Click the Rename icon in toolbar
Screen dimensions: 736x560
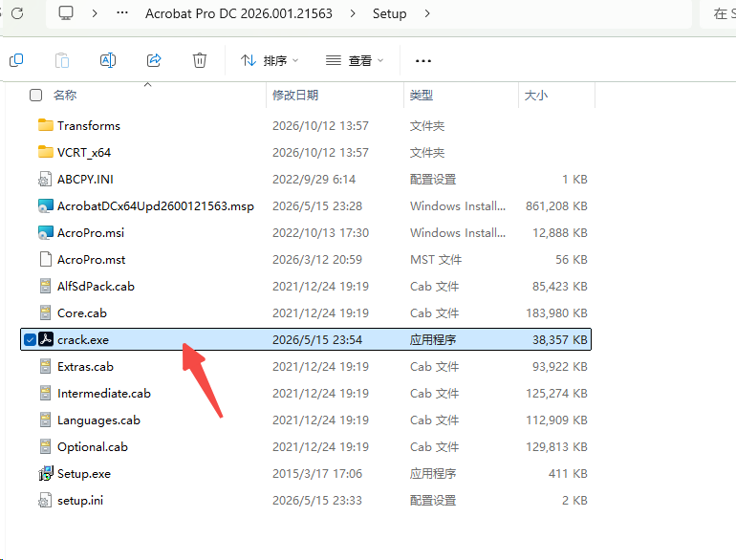point(108,60)
